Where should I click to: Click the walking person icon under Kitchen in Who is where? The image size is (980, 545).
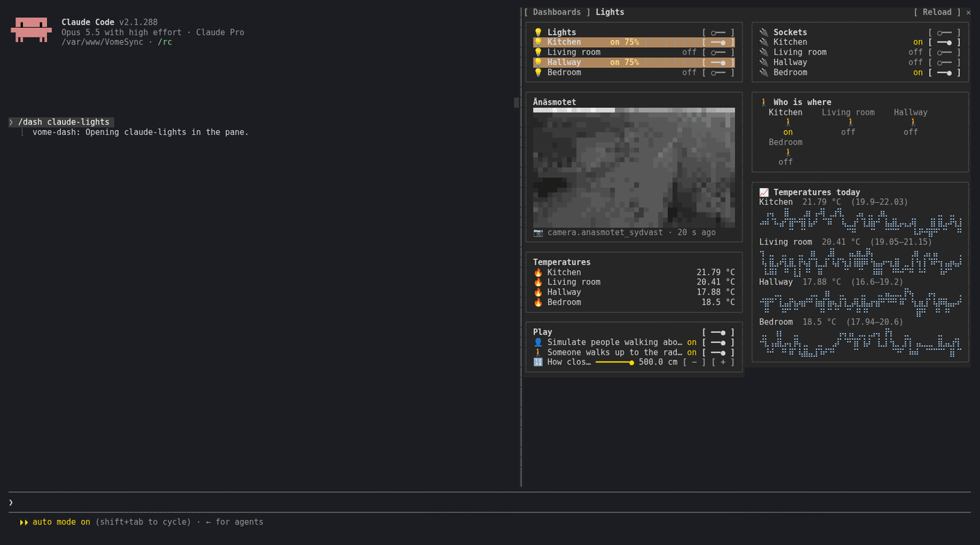tap(787, 122)
